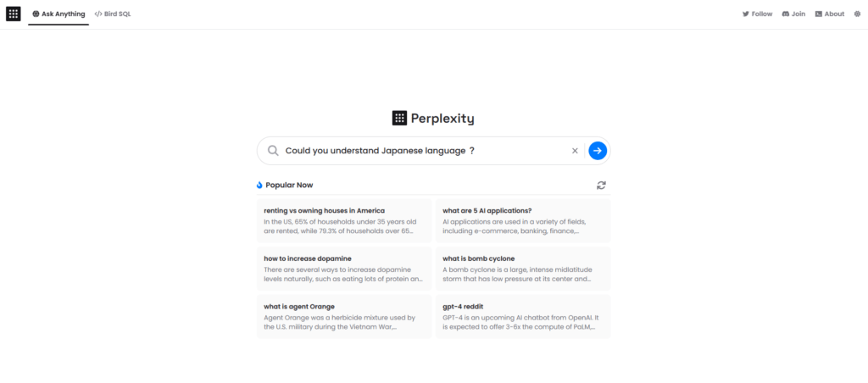Select the "what is bomb cyclone" suggestion
This screenshot has height=383, width=868.
(x=522, y=268)
